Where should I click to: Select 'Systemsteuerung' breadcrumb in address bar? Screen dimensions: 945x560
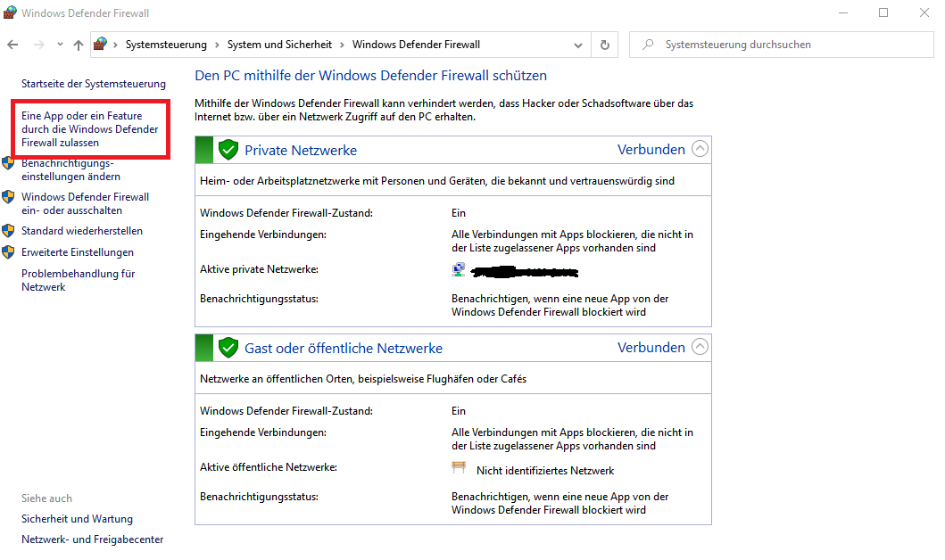166,45
